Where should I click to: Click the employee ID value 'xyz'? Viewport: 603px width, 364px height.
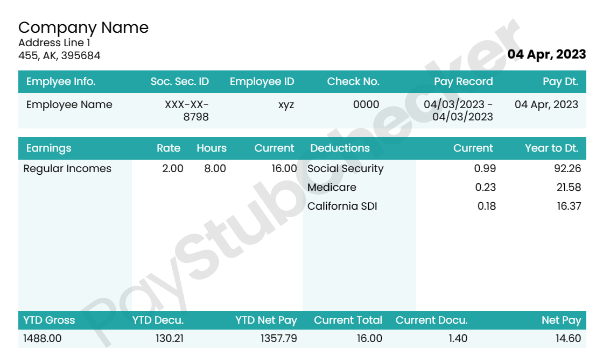click(286, 105)
